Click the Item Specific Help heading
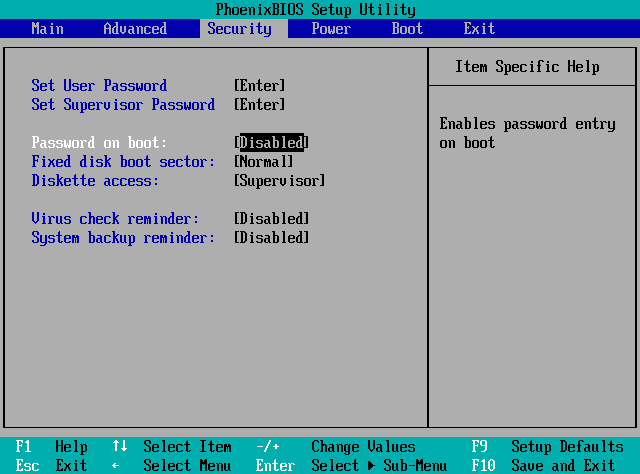Viewport: 640px width, 474px height. point(527,67)
